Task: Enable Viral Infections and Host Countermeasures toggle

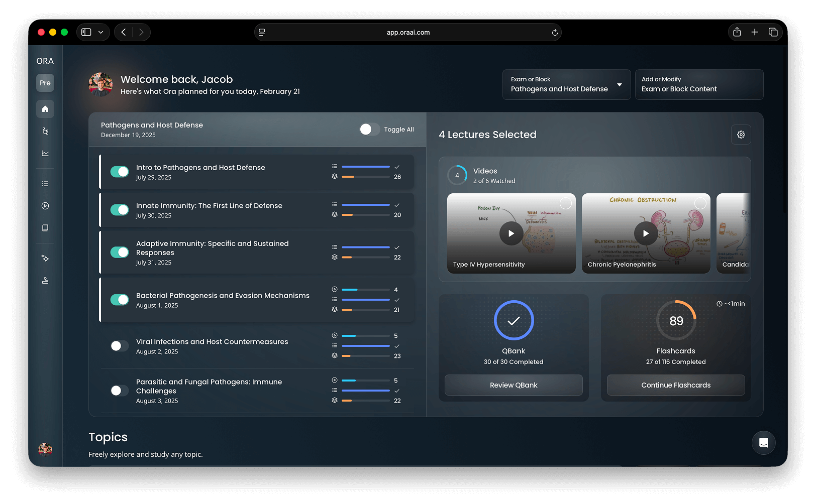Action: [x=120, y=346]
